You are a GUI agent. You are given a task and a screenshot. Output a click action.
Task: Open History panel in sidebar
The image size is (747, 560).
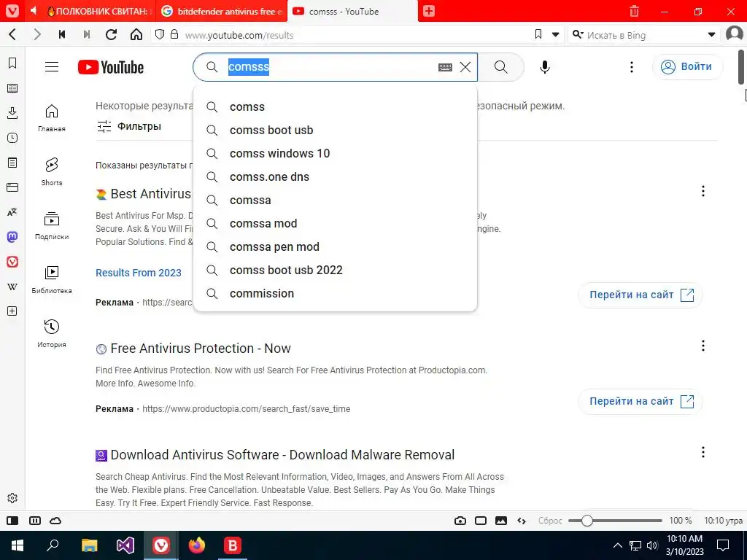click(x=12, y=138)
